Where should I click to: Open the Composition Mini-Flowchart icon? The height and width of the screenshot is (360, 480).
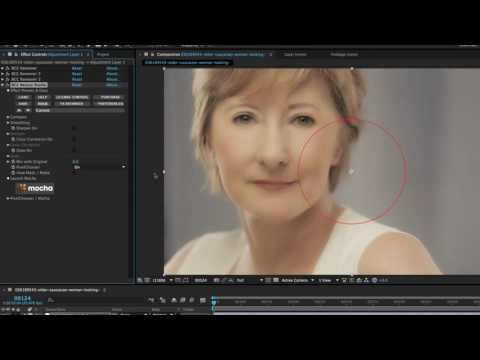pyautogui.click(x=151, y=300)
